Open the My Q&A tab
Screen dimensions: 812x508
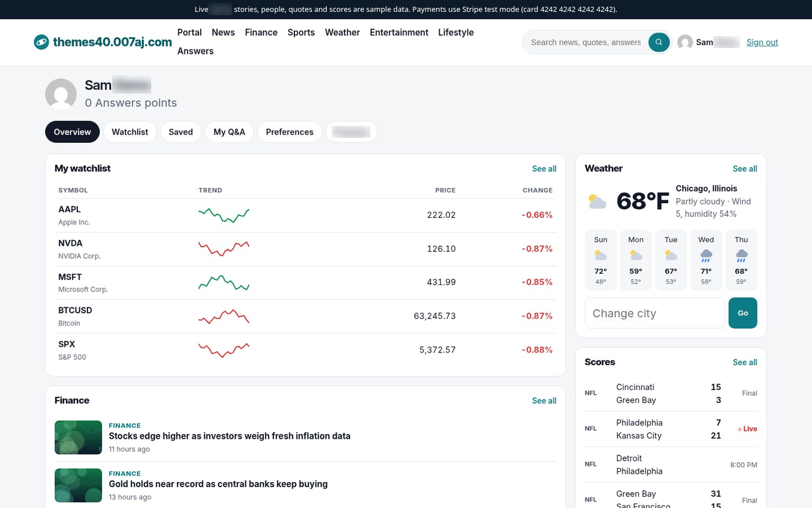229,132
